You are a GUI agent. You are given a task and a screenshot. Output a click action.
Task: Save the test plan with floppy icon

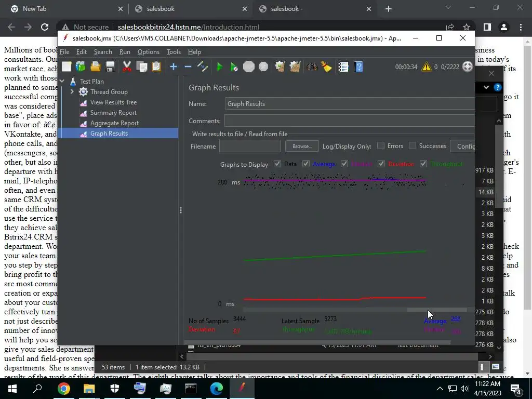tap(110, 66)
